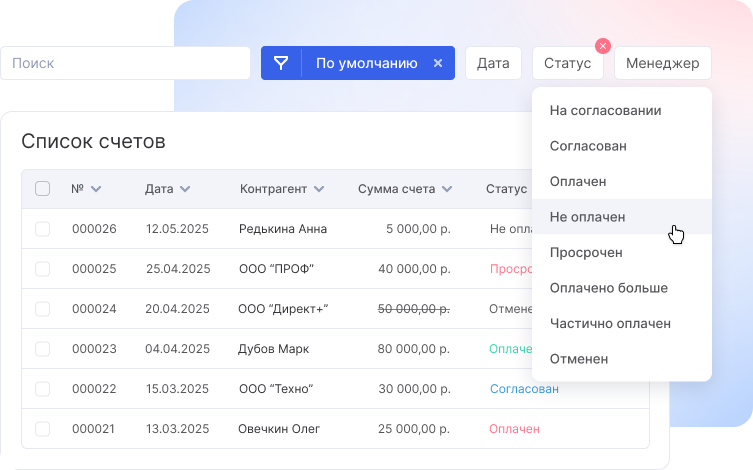The height and width of the screenshot is (470, 753).
Task: Expand the Дата column header chevron
Action: pos(185,189)
